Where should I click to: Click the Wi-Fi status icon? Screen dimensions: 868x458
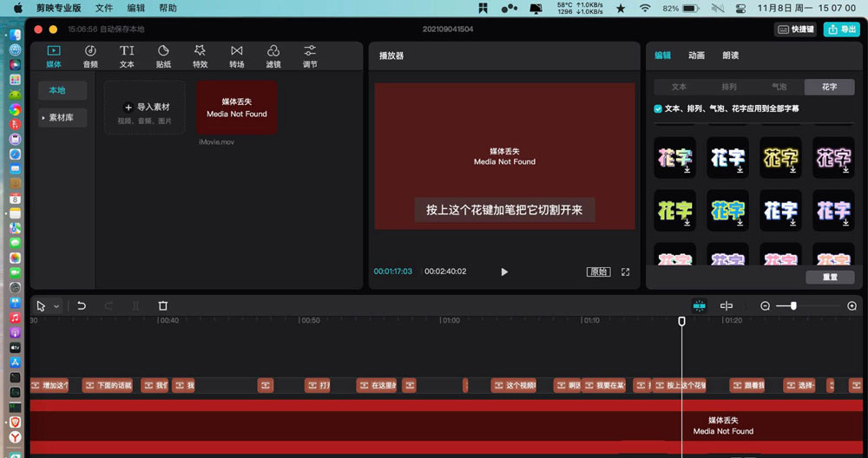[645, 9]
